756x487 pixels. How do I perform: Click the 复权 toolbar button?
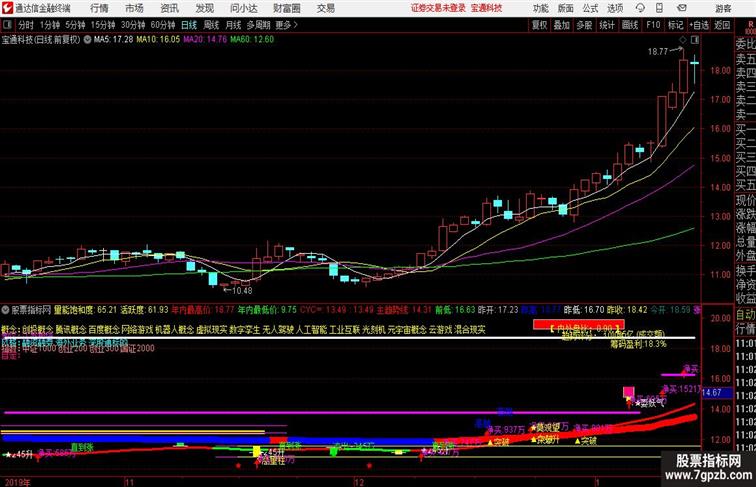coord(539,25)
